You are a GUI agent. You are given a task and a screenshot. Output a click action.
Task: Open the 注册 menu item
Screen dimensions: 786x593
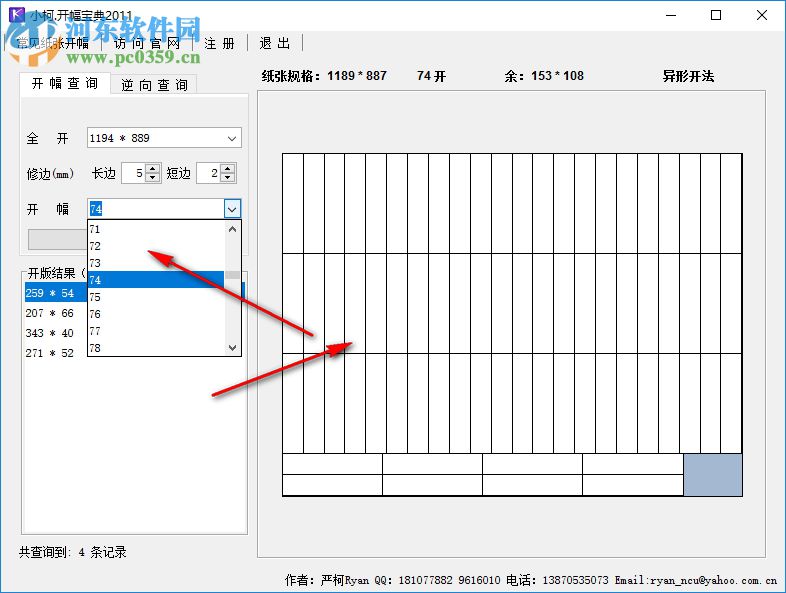(x=220, y=44)
